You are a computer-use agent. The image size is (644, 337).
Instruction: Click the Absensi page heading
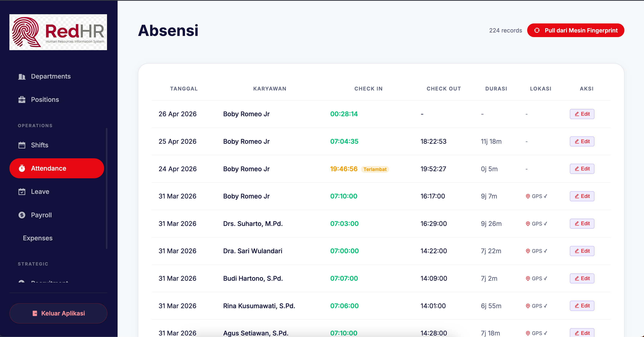[168, 31]
